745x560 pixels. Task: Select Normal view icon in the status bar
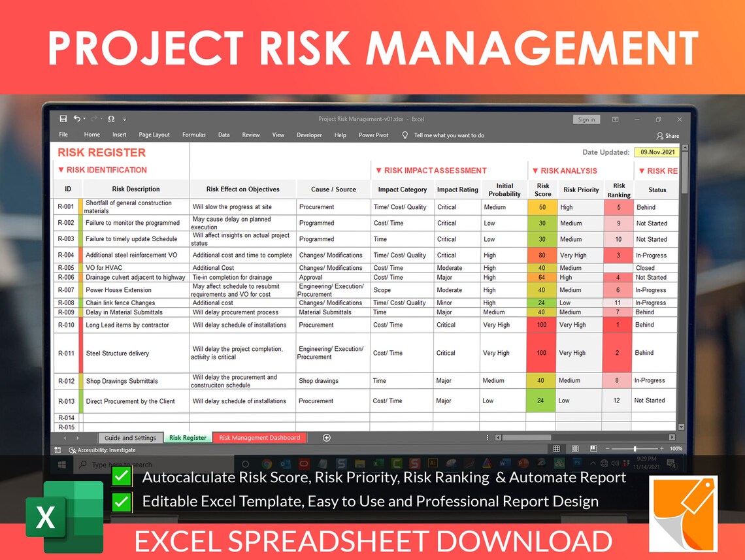pos(557,448)
